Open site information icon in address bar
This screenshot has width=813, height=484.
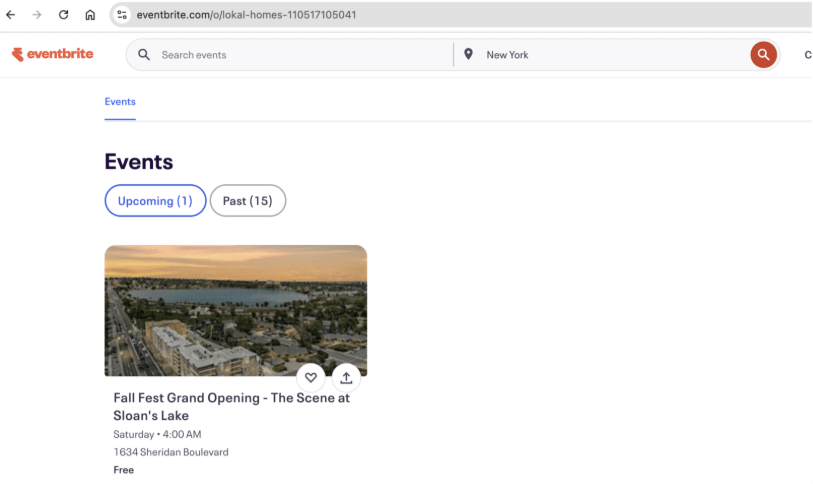coord(122,15)
